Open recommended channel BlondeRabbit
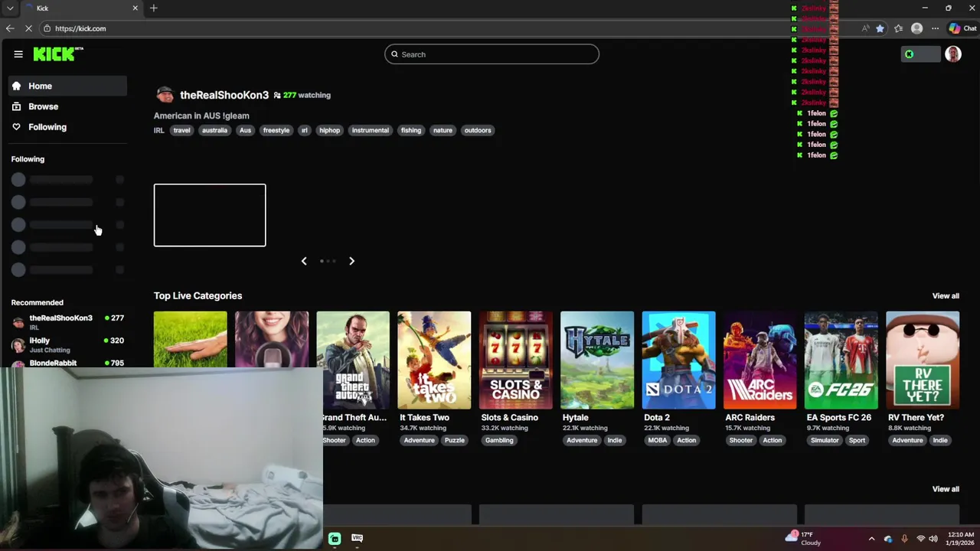Screen dimensions: 980x551 pos(68,363)
